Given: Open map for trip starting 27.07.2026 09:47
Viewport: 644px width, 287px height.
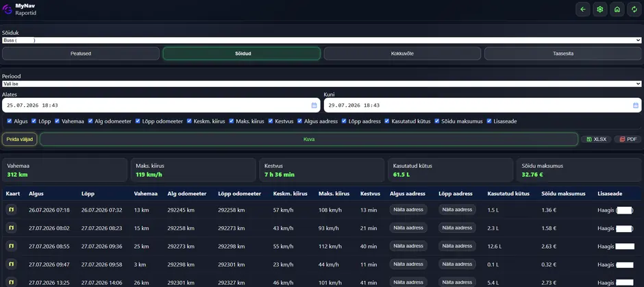Looking at the screenshot, I should coord(11,265).
